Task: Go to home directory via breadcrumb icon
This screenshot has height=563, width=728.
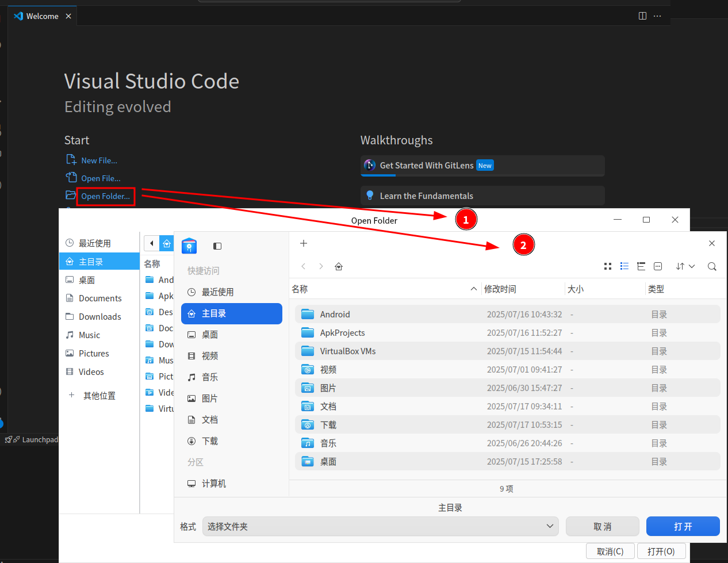Action: (x=339, y=266)
